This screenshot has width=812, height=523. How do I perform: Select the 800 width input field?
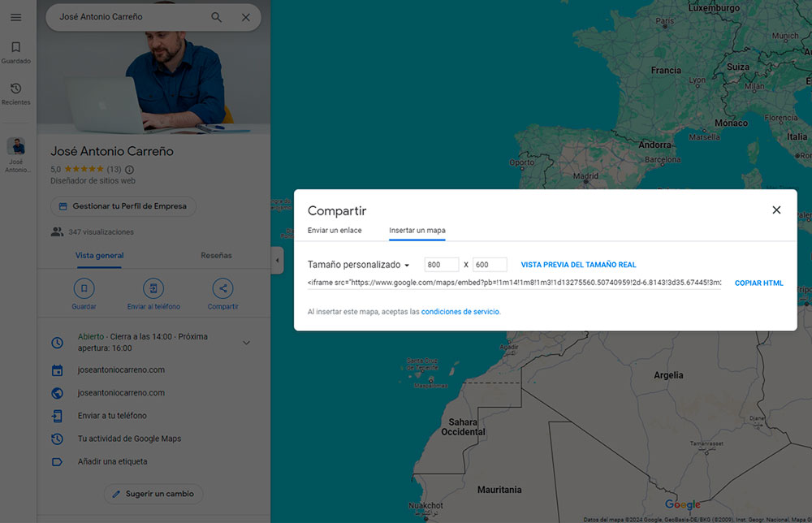pyautogui.click(x=441, y=264)
